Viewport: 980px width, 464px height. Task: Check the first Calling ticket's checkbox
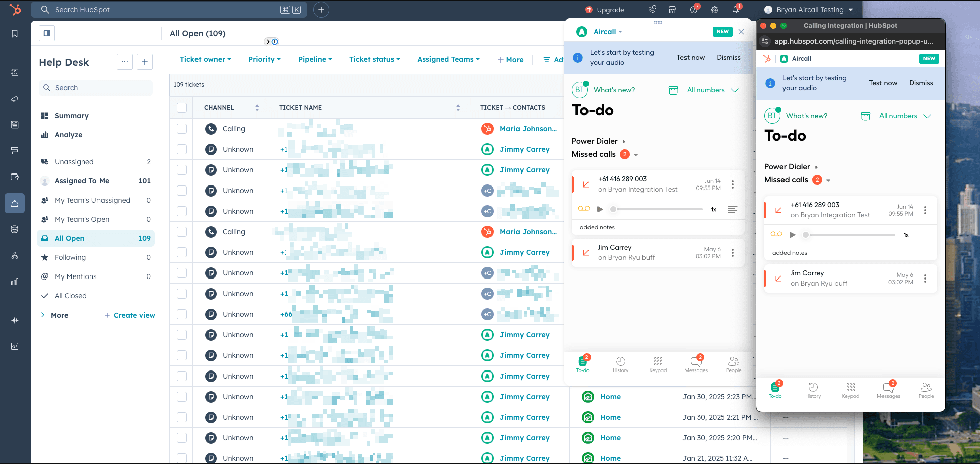point(181,128)
